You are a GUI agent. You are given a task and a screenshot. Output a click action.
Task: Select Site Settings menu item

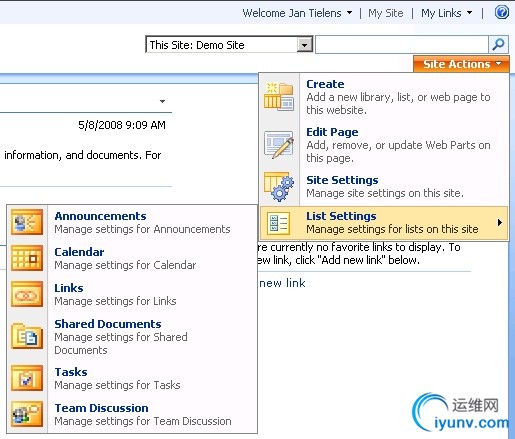384,187
